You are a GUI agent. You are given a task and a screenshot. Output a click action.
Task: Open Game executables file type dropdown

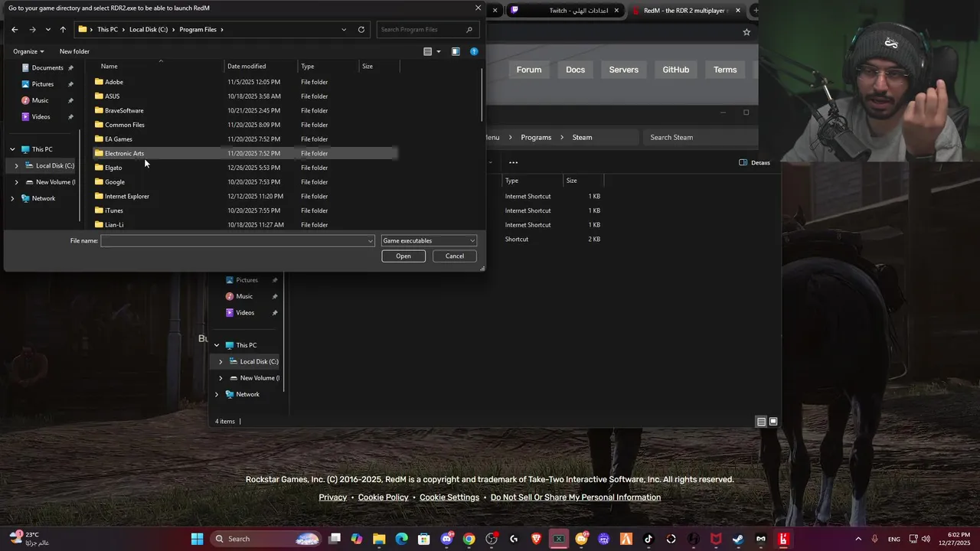429,241
